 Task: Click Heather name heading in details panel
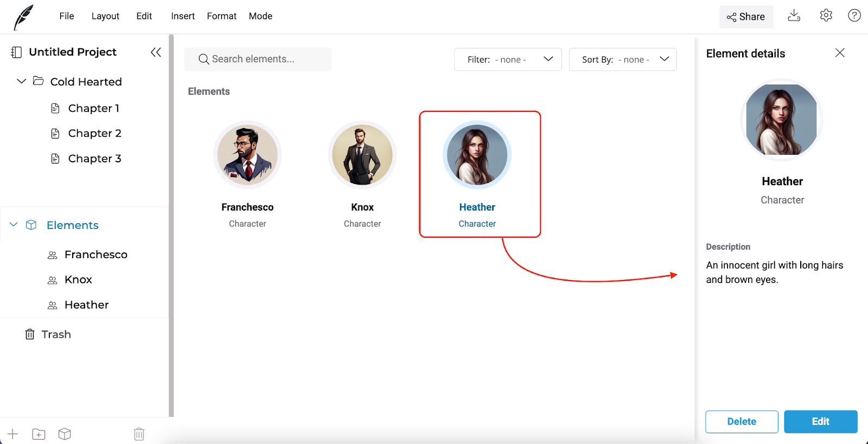click(782, 181)
